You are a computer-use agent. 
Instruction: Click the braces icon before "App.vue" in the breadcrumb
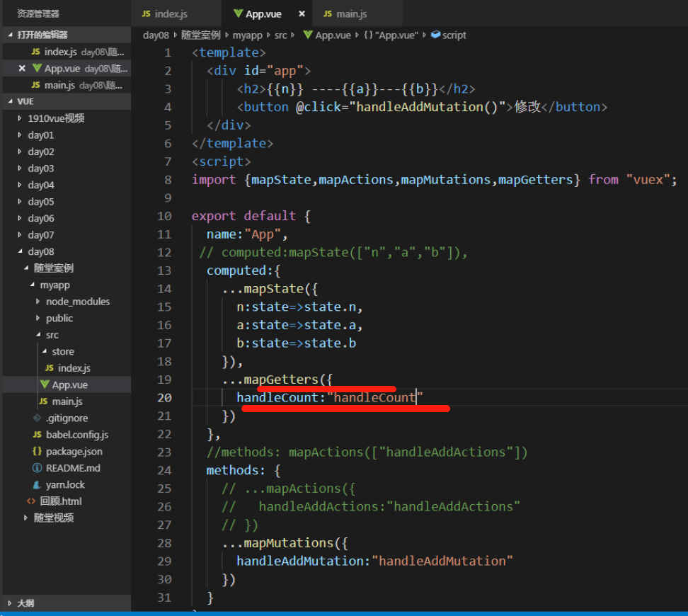click(x=368, y=35)
